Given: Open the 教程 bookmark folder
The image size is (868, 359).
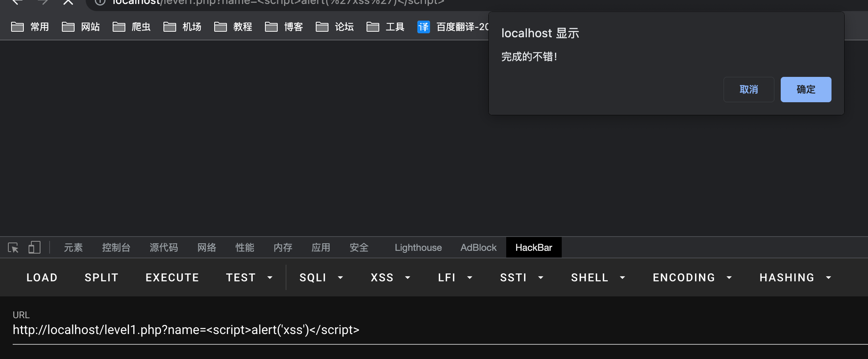Looking at the screenshot, I should tap(233, 27).
